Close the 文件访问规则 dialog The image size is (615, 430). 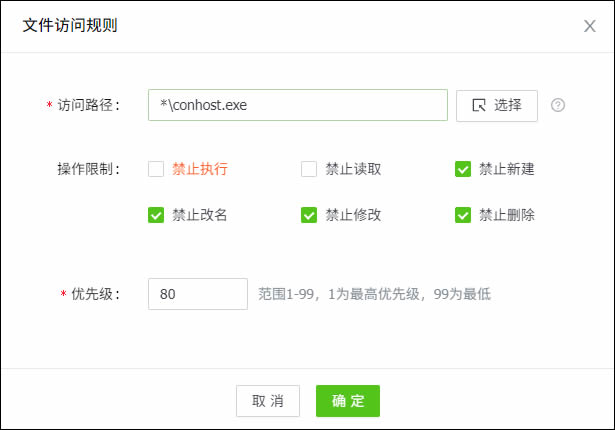590,26
